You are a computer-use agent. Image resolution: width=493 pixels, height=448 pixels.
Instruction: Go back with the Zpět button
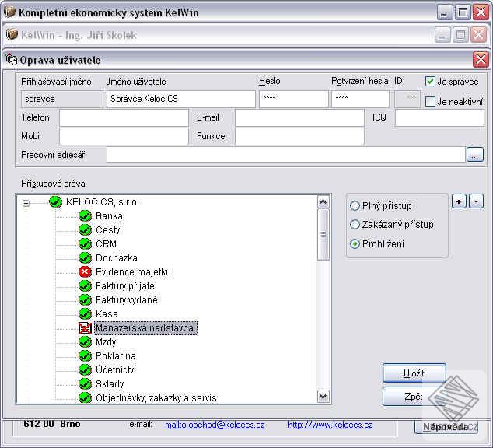(x=414, y=397)
